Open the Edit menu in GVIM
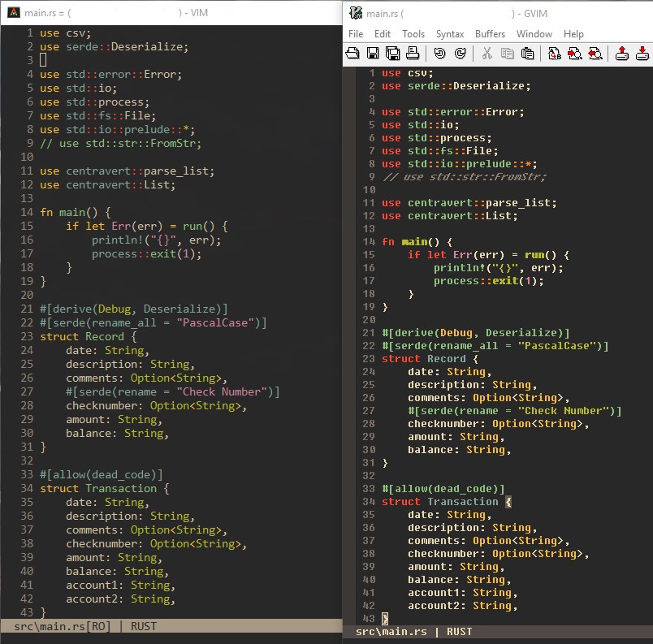Viewport: 653px width, 644px height. point(381,34)
